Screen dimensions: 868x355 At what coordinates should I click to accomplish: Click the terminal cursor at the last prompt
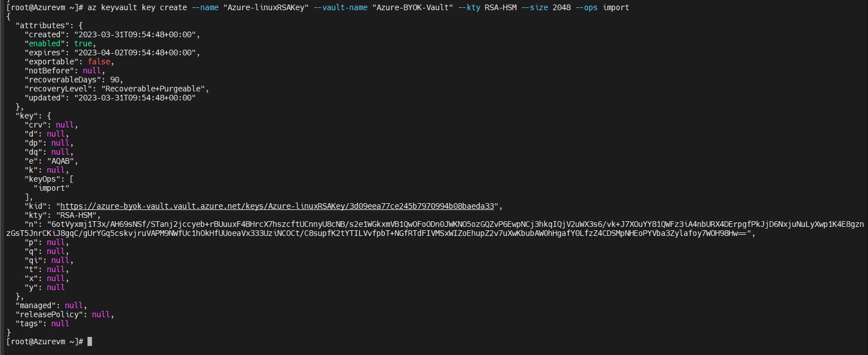click(x=90, y=341)
